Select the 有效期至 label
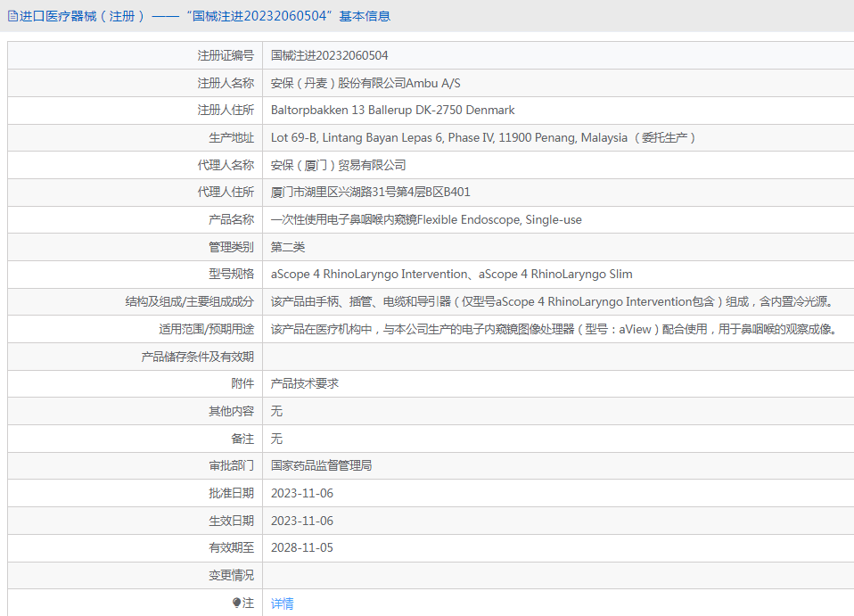The width and height of the screenshot is (854, 616). point(232,547)
